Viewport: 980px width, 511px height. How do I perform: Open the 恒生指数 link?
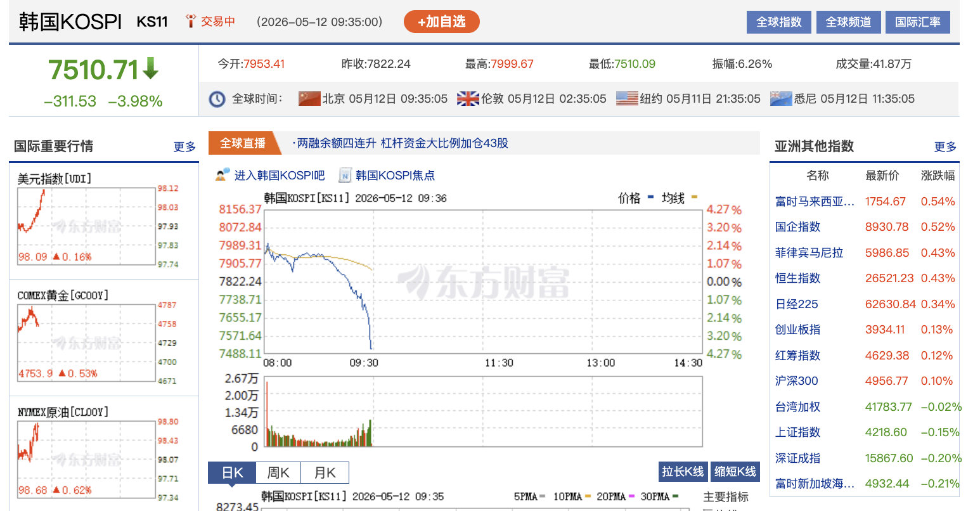coord(797,278)
